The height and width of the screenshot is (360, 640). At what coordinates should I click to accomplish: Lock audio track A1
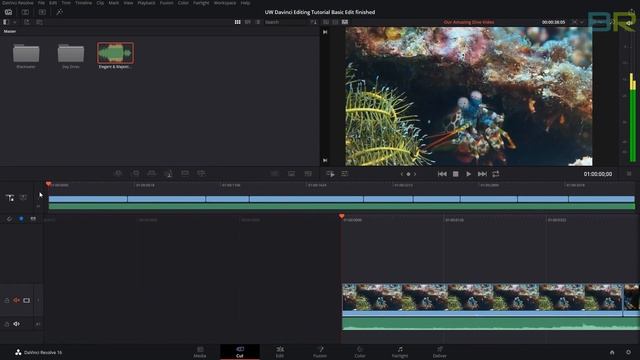coord(7,324)
